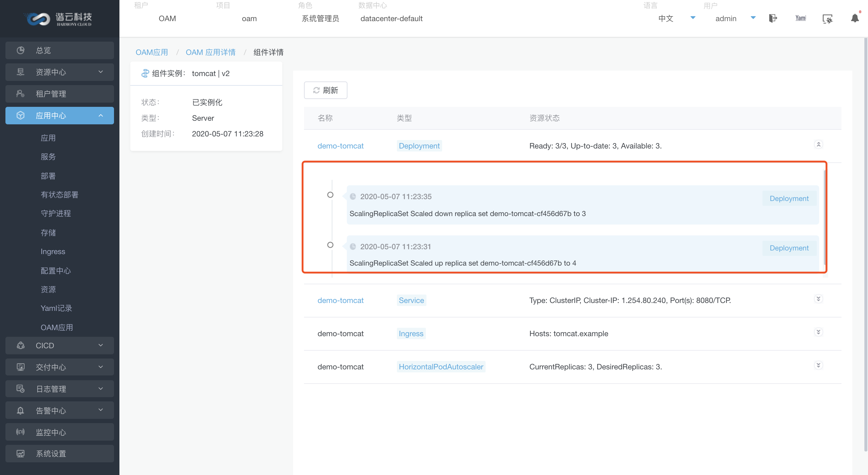Click the 资源中心 sidebar icon

pos(21,71)
